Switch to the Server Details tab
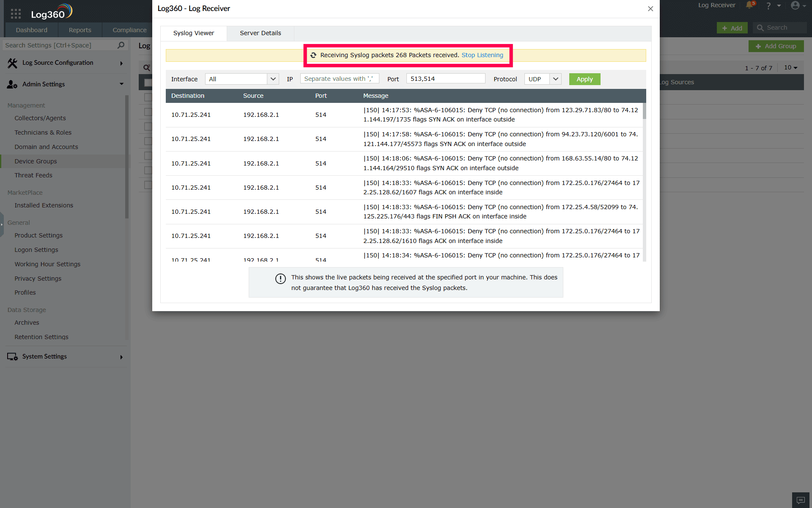812x508 pixels. [x=260, y=33]
